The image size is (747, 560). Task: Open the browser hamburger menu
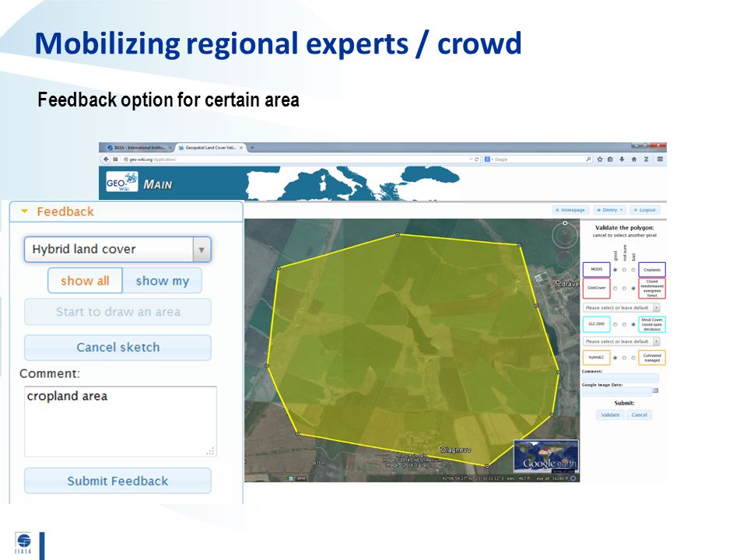(660, 159)
